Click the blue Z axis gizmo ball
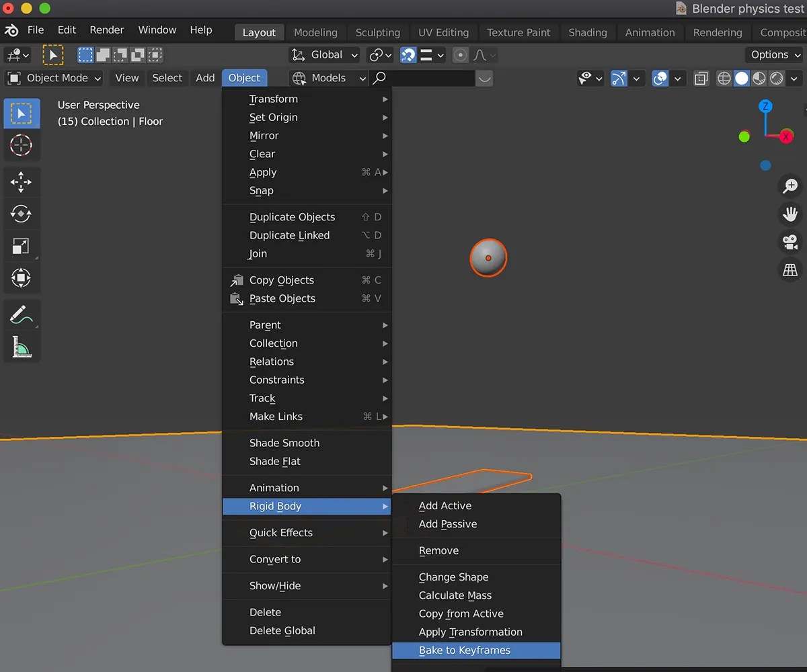807x672 pixels. (x=765, y=106)
